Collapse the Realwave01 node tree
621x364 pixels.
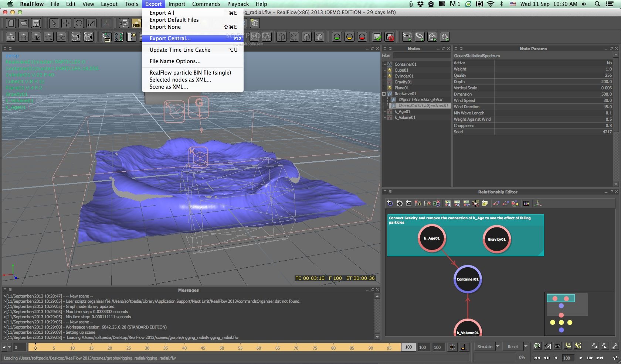(x=384, y=94)
